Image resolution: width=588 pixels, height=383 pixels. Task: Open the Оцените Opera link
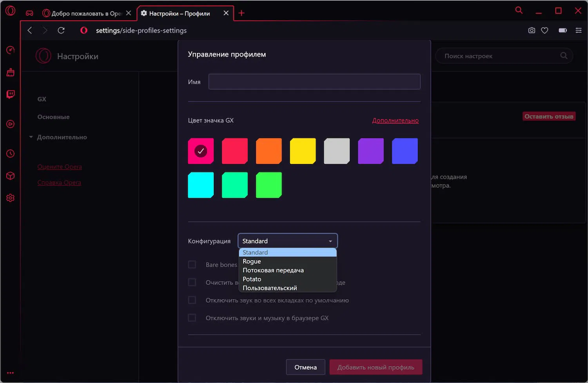pos(60,167)
